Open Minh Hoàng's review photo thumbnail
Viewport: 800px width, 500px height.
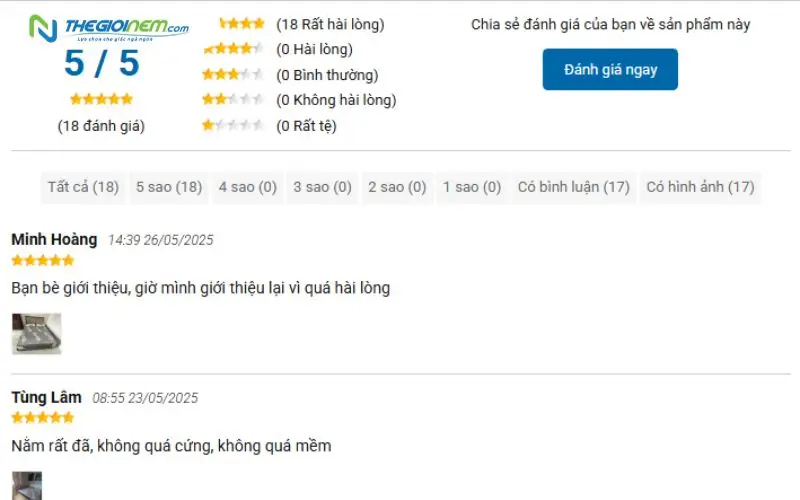[36, 334]
